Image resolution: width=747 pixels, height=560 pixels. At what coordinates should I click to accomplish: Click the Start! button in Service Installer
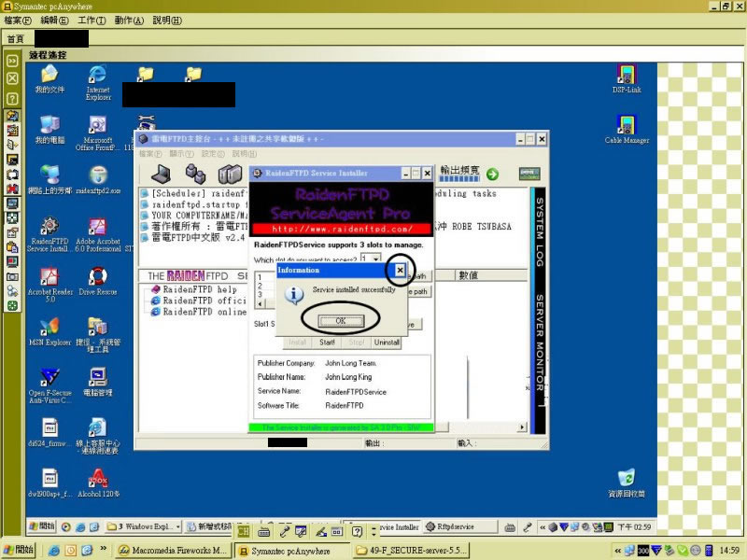tap(327, 343)
